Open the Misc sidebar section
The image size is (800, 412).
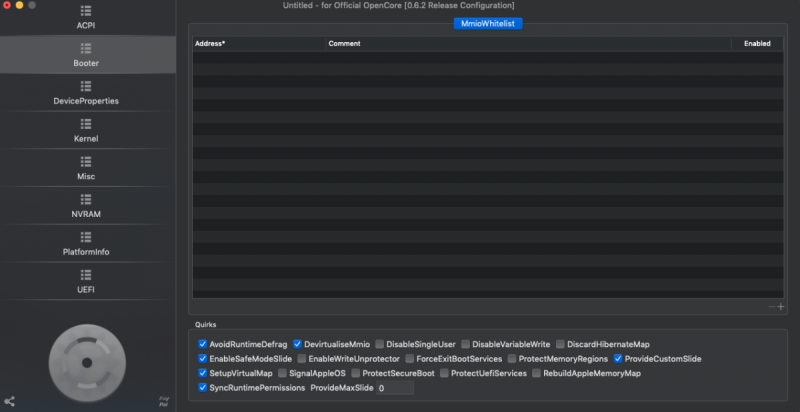point(86,168)
